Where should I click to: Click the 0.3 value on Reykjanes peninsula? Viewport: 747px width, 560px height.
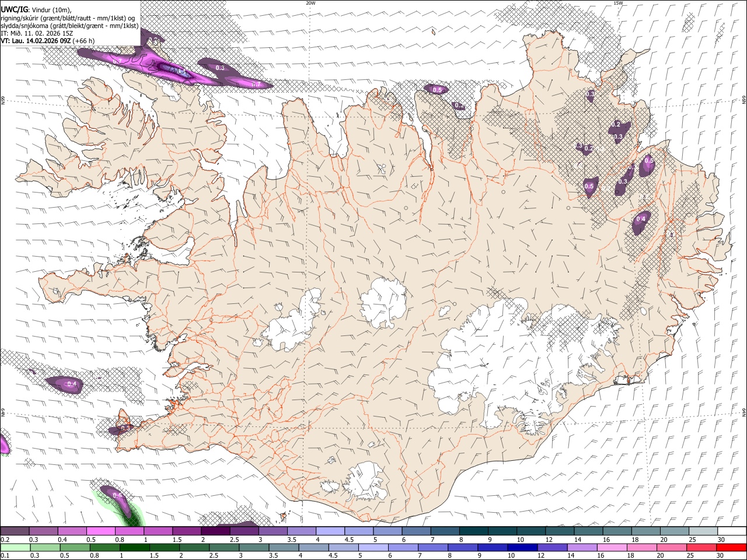(x=126, y=429)
